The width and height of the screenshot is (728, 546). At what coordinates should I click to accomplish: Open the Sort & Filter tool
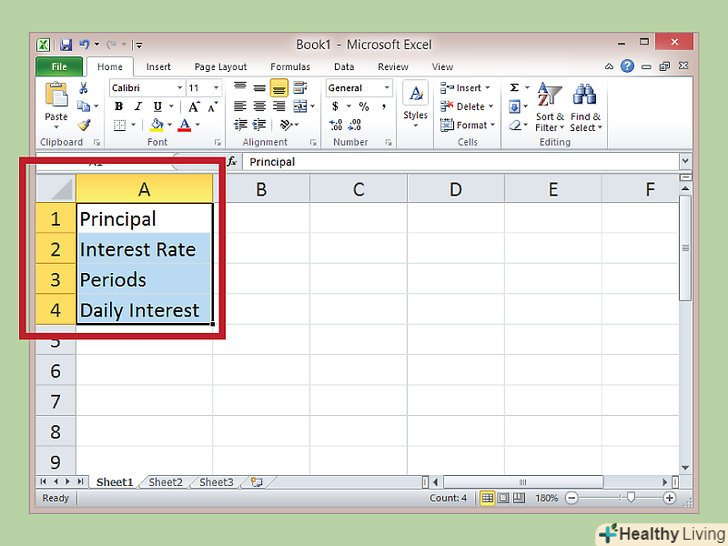549,106
